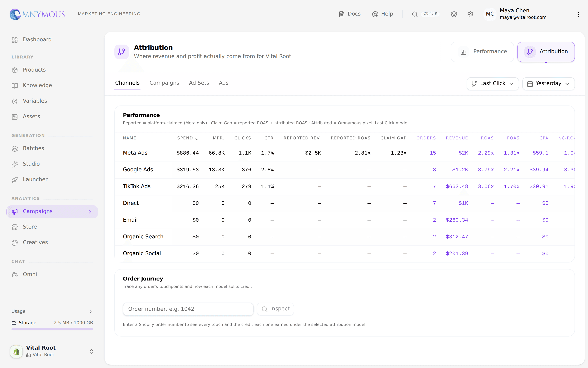Click the $662.48 revenue value

(x=457, y=186)
